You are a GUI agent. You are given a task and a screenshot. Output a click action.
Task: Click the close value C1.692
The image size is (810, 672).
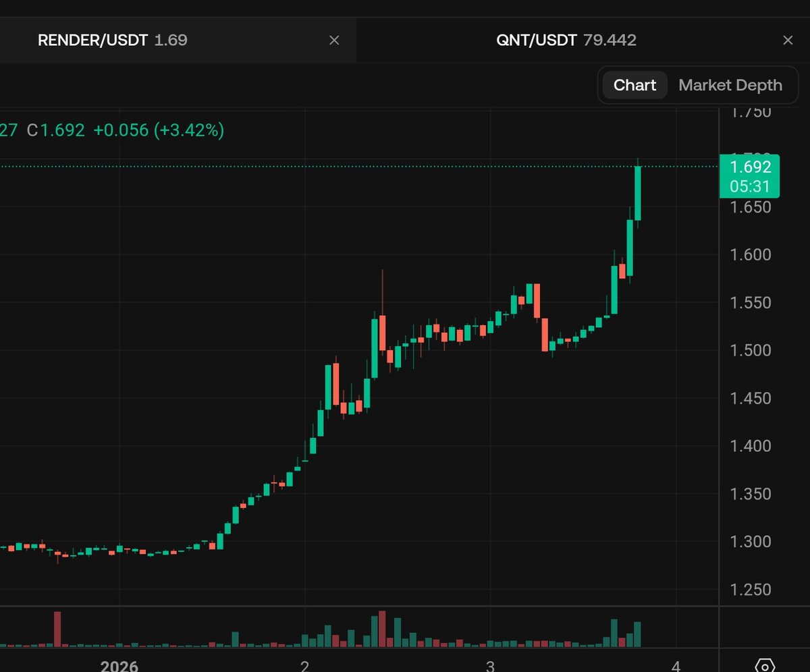tap(56, 130)
